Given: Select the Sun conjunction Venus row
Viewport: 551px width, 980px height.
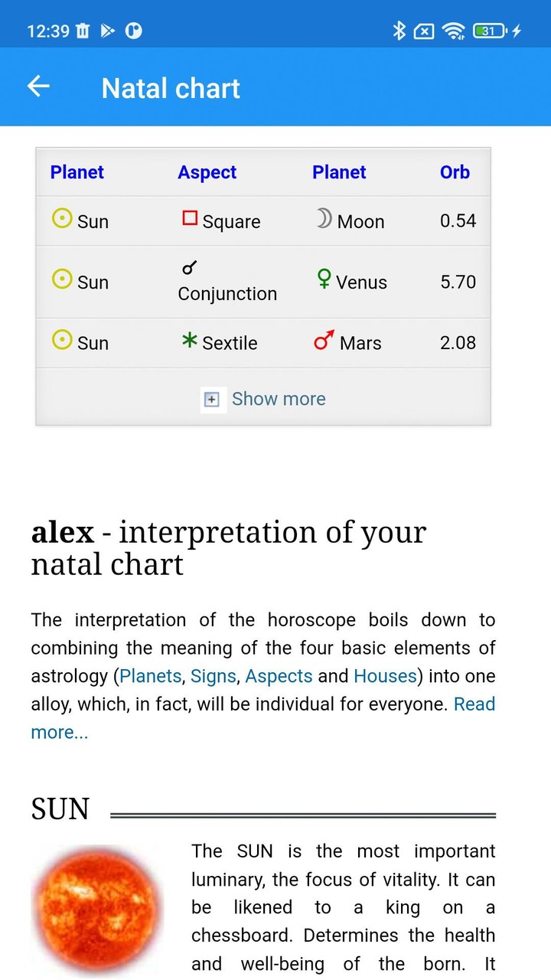Looking at the screenshot, I should [262, 282].
